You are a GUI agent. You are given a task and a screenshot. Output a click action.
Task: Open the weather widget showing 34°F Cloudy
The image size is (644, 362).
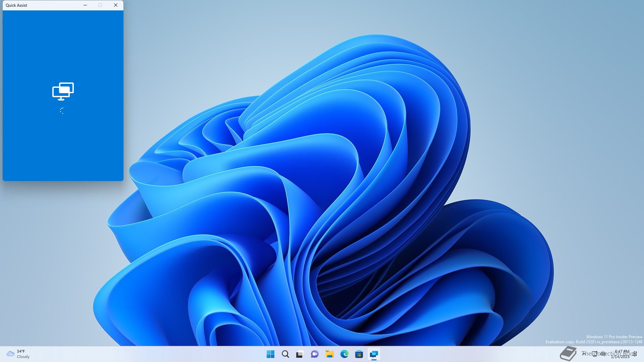tap(18, 354)
